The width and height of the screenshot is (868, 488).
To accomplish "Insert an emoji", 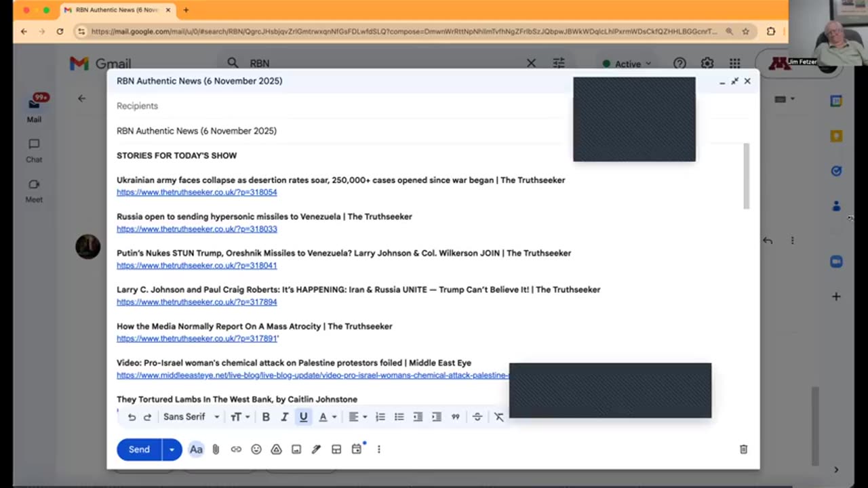I will point(256,449).
